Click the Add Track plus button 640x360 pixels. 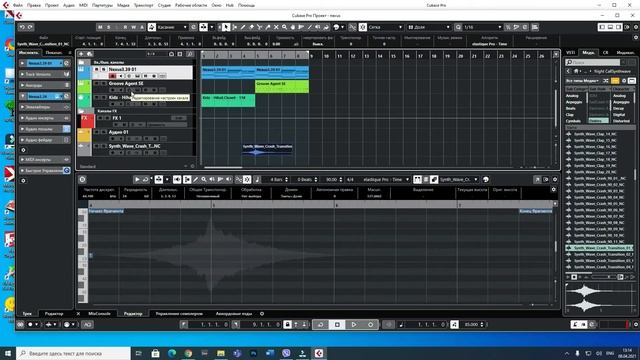81,54
